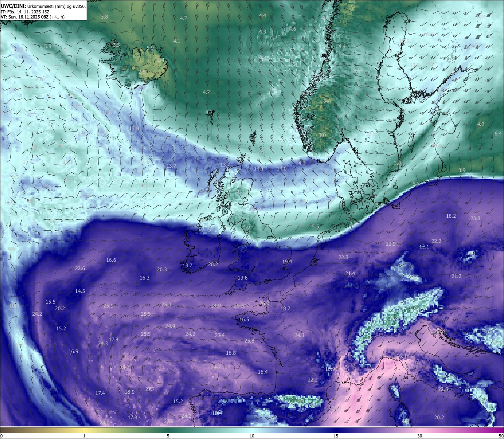This screenshot has height=439, width=504.
Task: Click the 18.7 value over northern France
Action: click(x=285, y=309)
